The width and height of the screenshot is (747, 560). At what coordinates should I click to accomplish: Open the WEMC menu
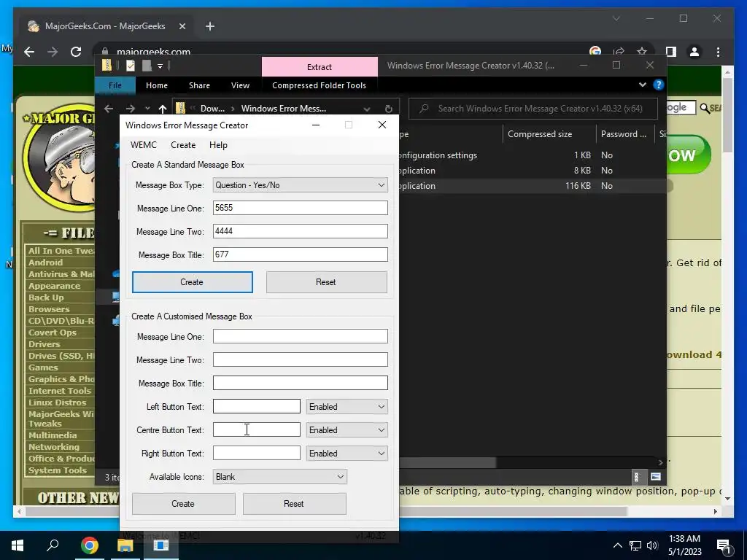click(144, 145)
